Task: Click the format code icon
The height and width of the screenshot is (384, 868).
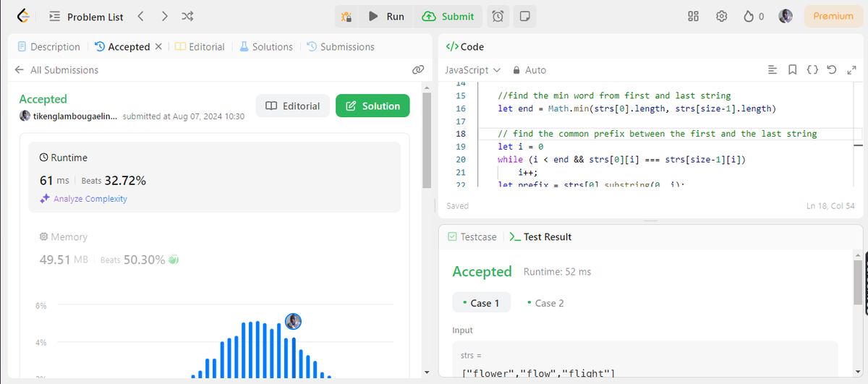Action: pos(772,70)
